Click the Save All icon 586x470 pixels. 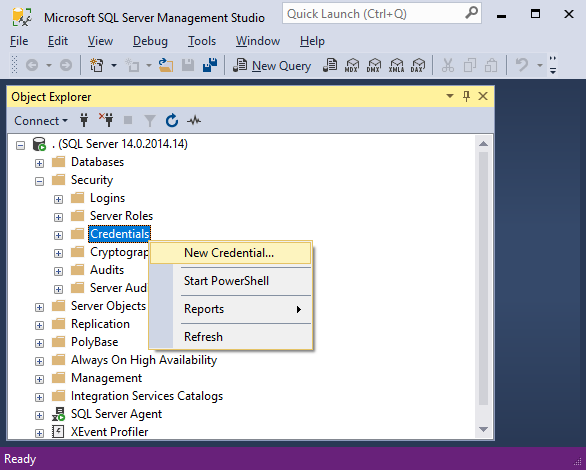click(x=210, y=65)
